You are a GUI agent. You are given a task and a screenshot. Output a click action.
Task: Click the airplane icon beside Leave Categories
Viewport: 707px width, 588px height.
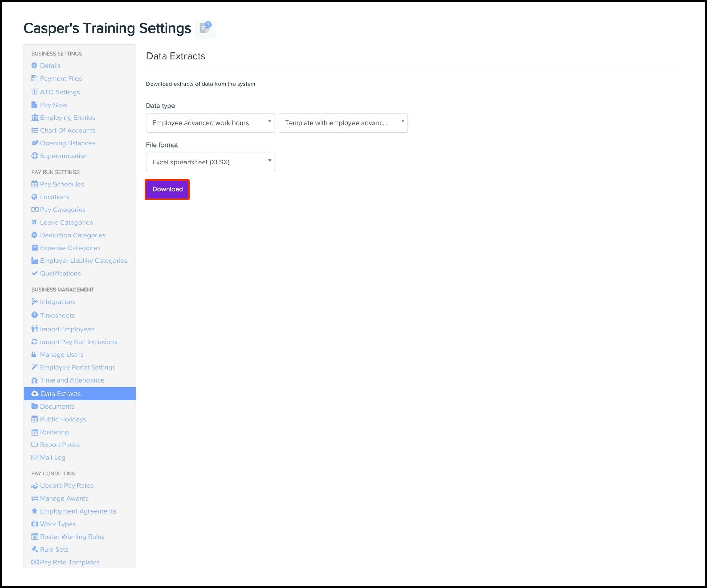click(x=34, y=222)
